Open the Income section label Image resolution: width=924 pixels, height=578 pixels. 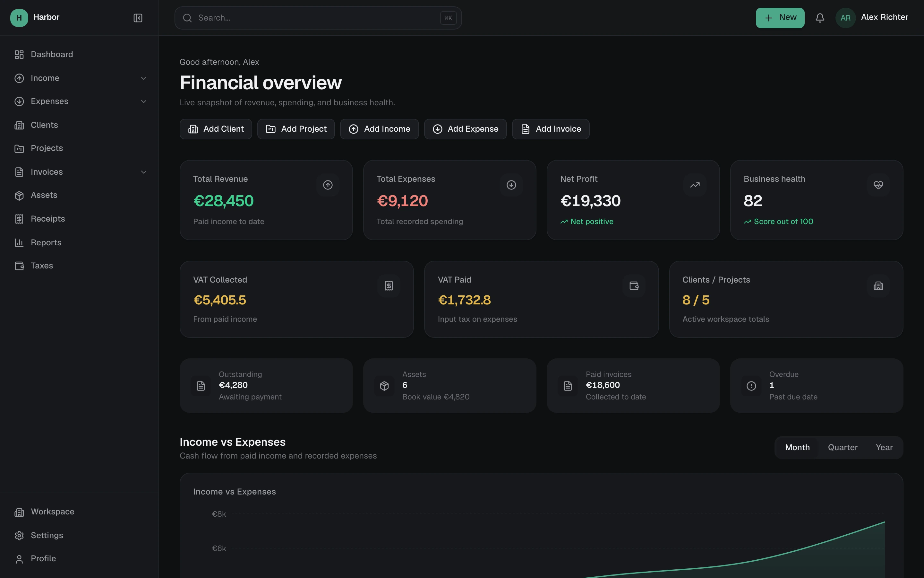(x=45, y=78)
